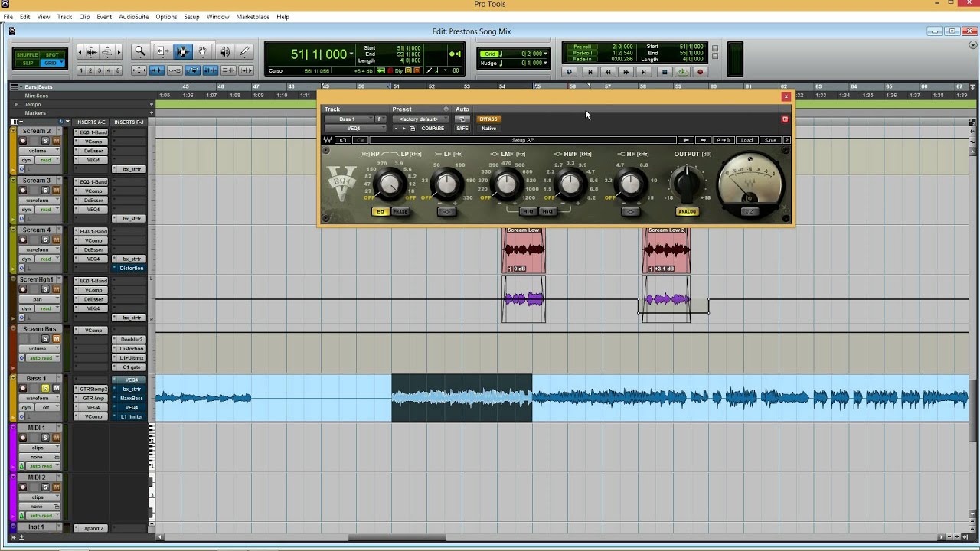This screenshot has height=551, width=980.
Task: Enable Shuffle edit mode
Action: point(27,55)
